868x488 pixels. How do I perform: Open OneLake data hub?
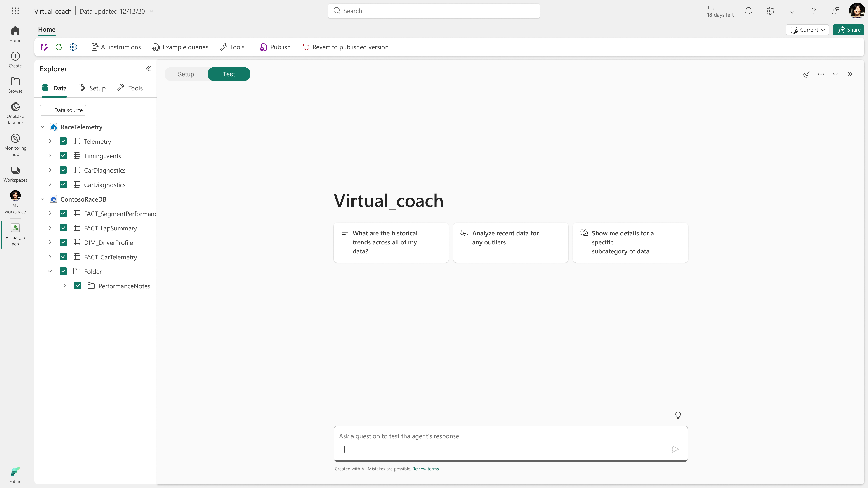15,113
